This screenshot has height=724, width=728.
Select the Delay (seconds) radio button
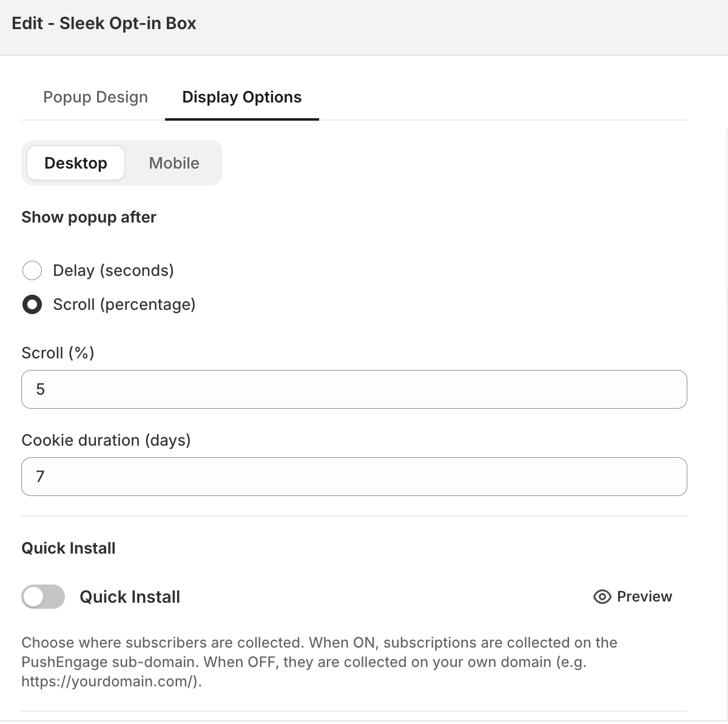click(x=32, y=270)
